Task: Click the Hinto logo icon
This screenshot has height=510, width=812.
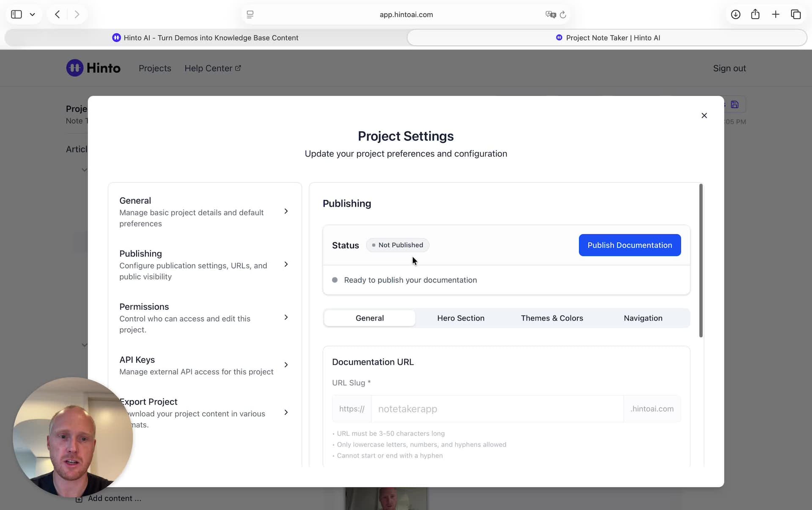Action: click(74, 68)
